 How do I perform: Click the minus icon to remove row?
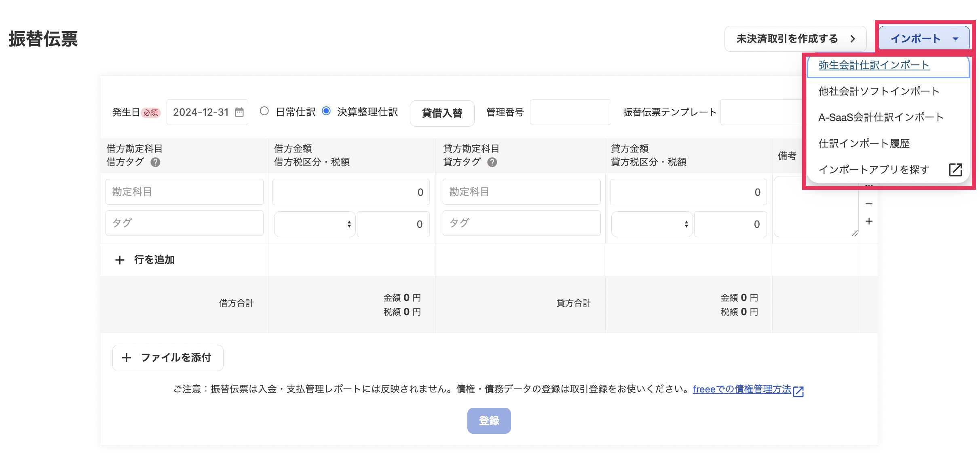tap(869, 204)
